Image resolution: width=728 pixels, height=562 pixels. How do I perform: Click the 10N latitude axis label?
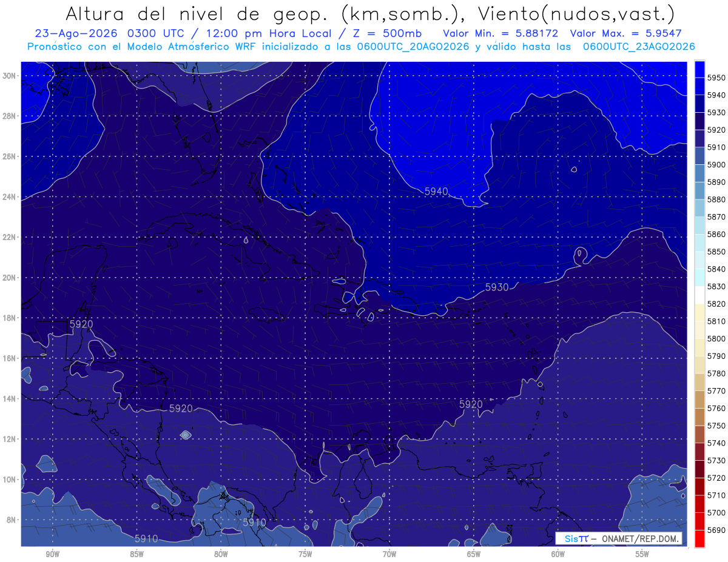9,480
